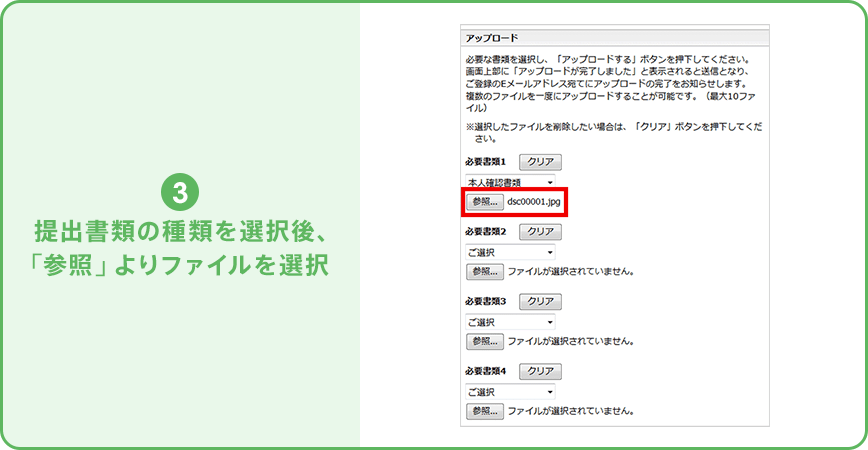868x450 pixels.
Task: Choose document type in 必要書類4 dropdown
Action: (x=510, y=392)
